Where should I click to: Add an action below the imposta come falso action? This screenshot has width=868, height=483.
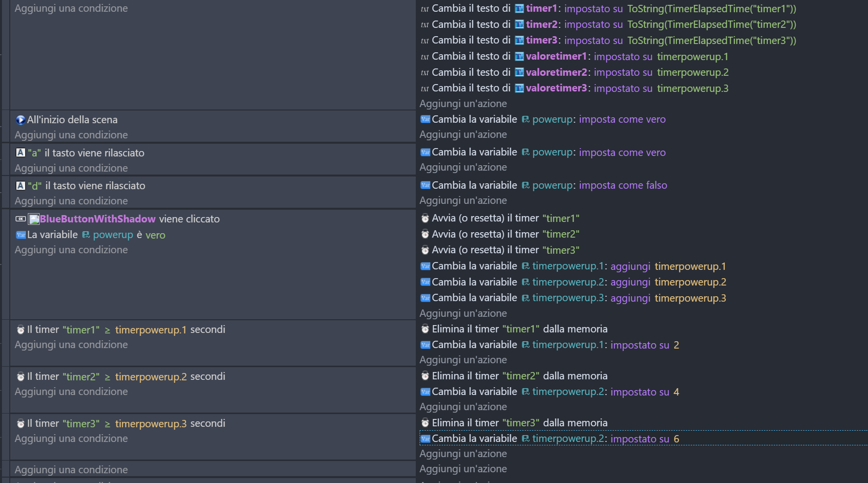coord(463,200)
